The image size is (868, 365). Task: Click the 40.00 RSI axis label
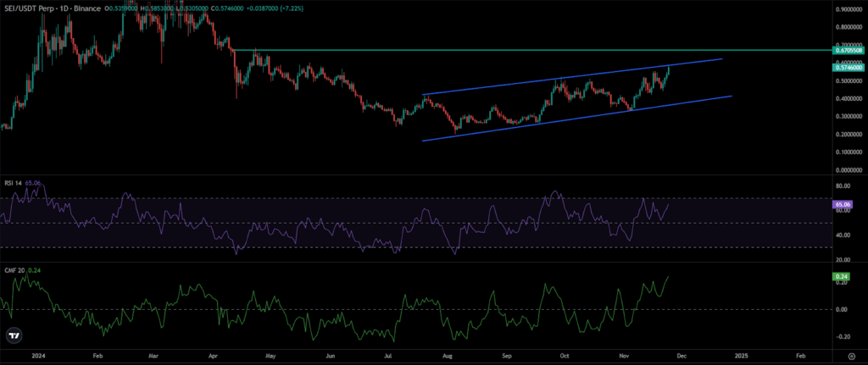tap(843, 235)
